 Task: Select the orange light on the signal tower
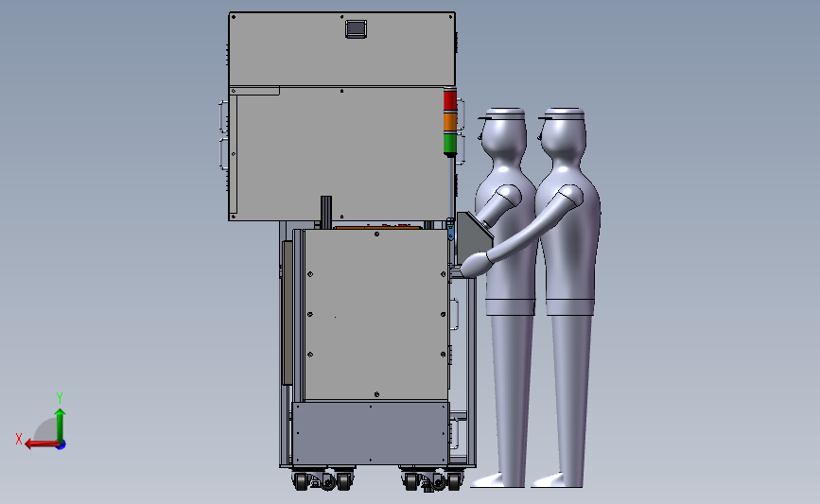450,122
